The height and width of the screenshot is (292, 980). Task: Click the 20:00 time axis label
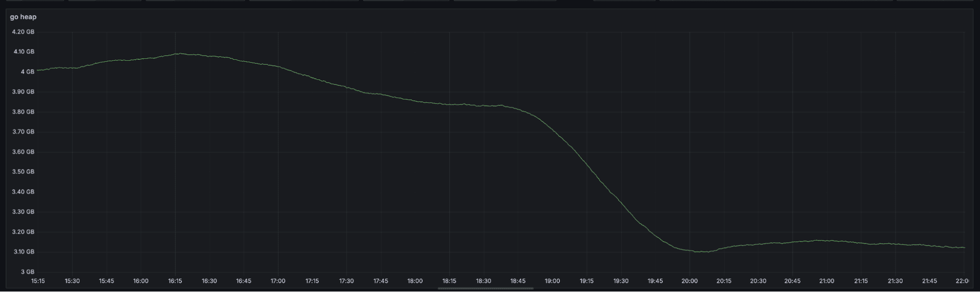point(689,281)
